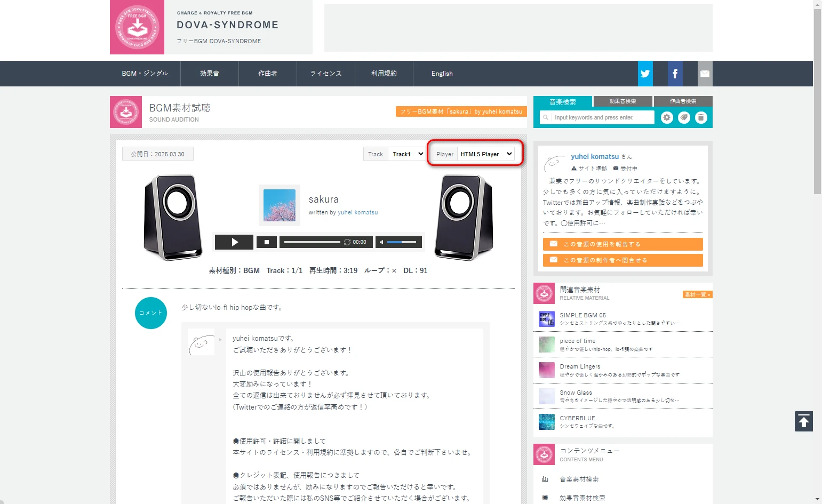
Task: Expand the HTML5 Player dropdown
Action: (x=485, y=154)
